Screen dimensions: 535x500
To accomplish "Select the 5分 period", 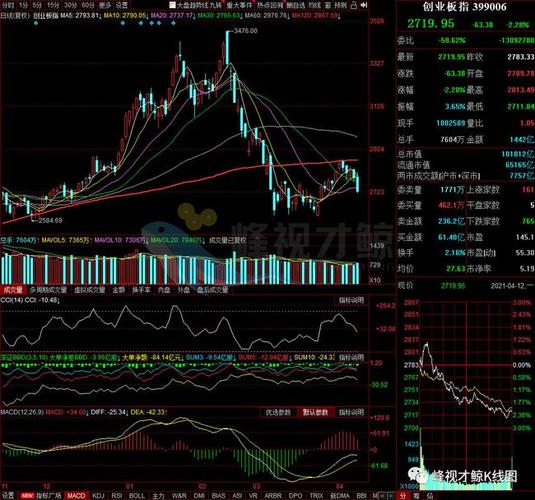I will tap(38, 5).
